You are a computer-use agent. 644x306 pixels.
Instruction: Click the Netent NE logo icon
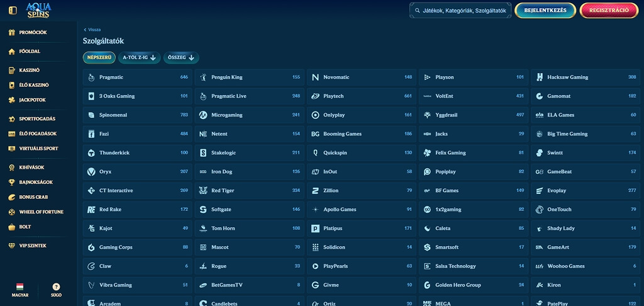pos(203,134)
